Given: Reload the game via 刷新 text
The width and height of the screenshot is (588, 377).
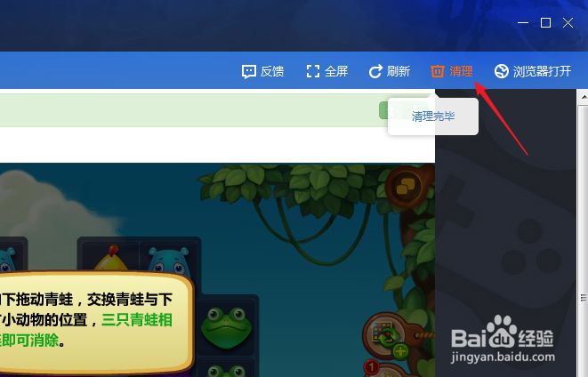Looking at the screenshot, I should 399,71.
